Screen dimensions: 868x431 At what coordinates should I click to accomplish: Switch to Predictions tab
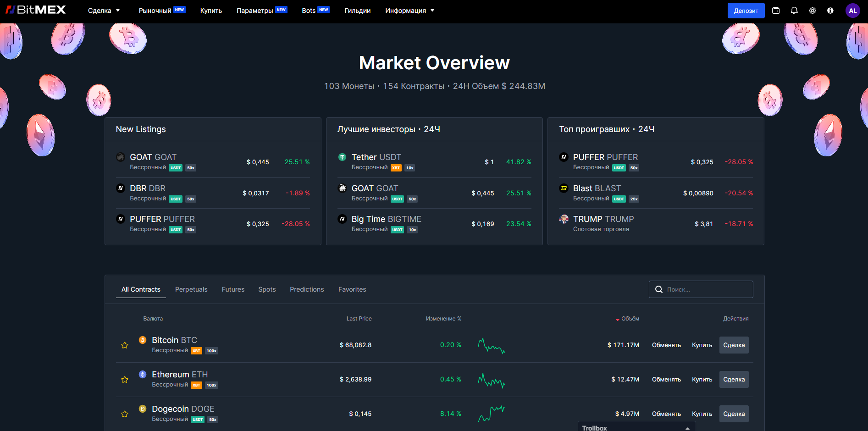307,289
